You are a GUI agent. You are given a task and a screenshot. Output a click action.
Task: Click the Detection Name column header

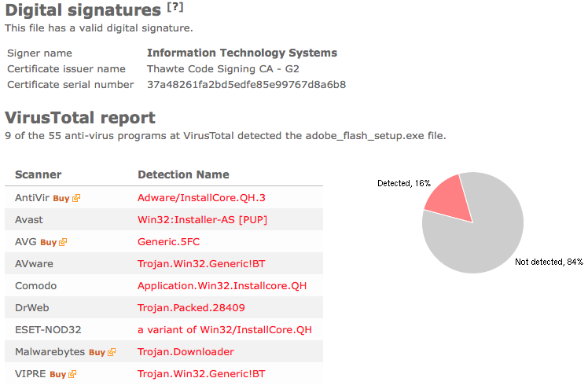(183, 174)
